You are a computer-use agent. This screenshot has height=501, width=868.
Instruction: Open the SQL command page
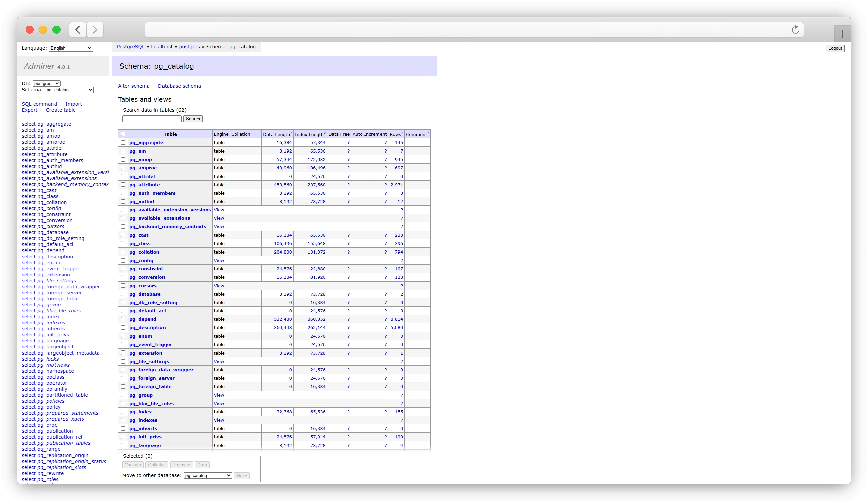(39, 104)
